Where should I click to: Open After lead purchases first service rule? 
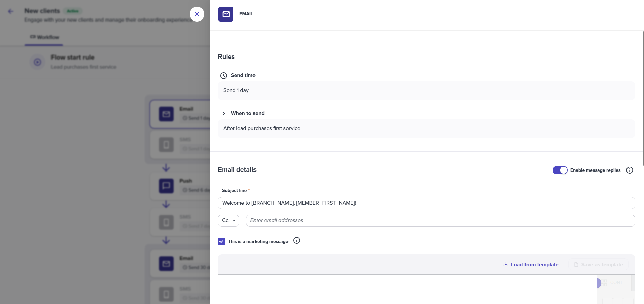click(426, 128)
